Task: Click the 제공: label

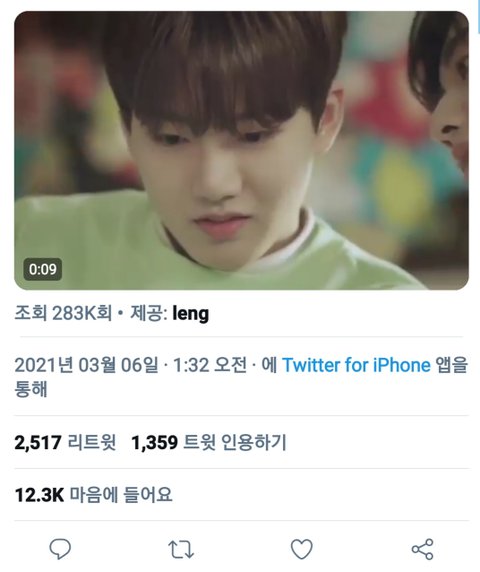Action: pyautogui.click(x=149, y=313)
